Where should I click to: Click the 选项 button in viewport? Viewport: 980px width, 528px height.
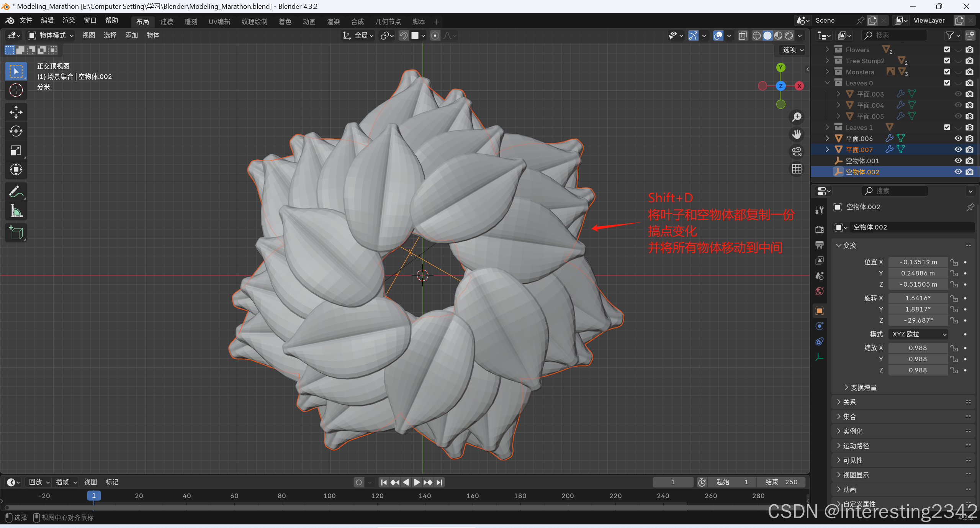coord(793,50)
